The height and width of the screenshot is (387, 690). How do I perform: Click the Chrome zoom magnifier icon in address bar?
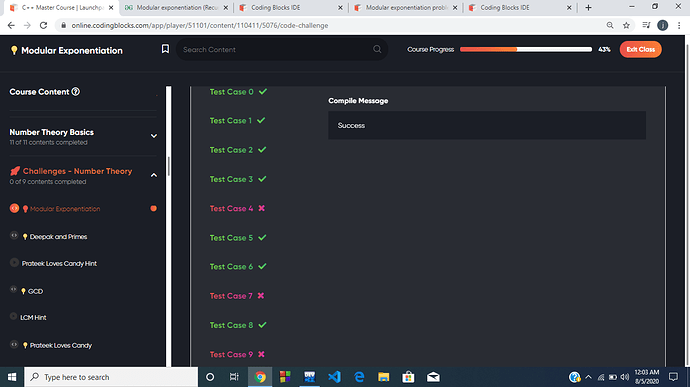(x=610, y=25)
